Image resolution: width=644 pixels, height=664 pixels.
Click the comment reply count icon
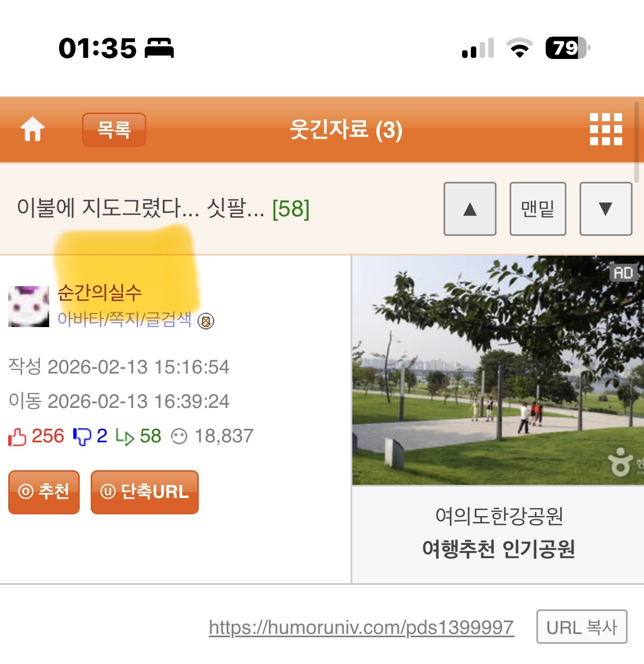coord(125,437)
